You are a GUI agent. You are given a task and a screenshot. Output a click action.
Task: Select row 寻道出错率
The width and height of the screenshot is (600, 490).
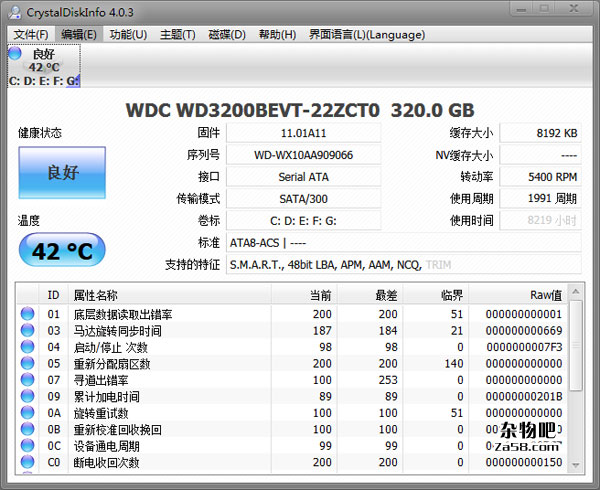click(292, 380)
